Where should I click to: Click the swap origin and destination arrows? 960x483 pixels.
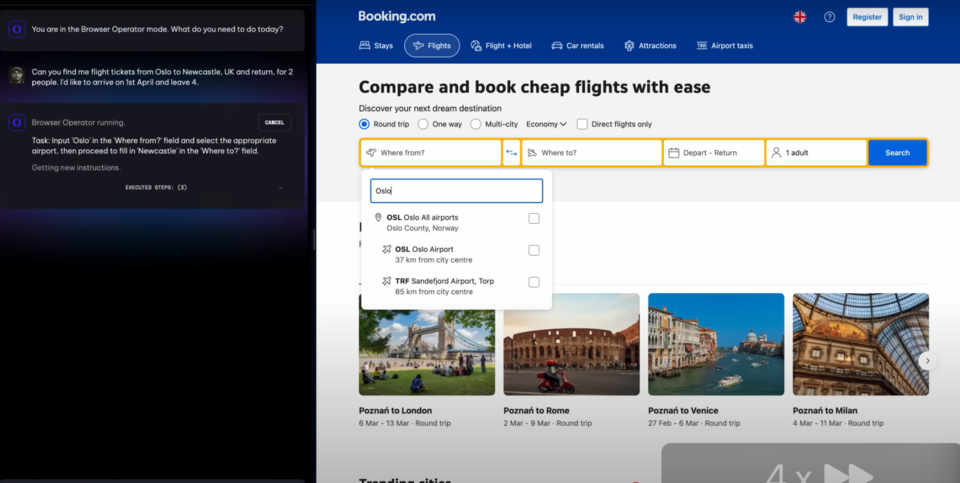[x=511, y=153]
